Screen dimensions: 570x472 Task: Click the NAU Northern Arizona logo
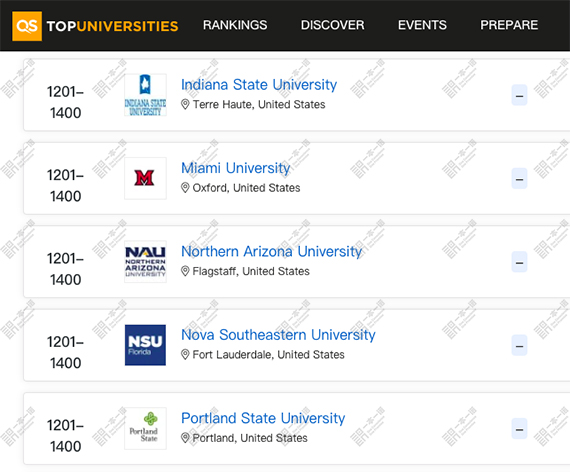(x=145, y=261)
